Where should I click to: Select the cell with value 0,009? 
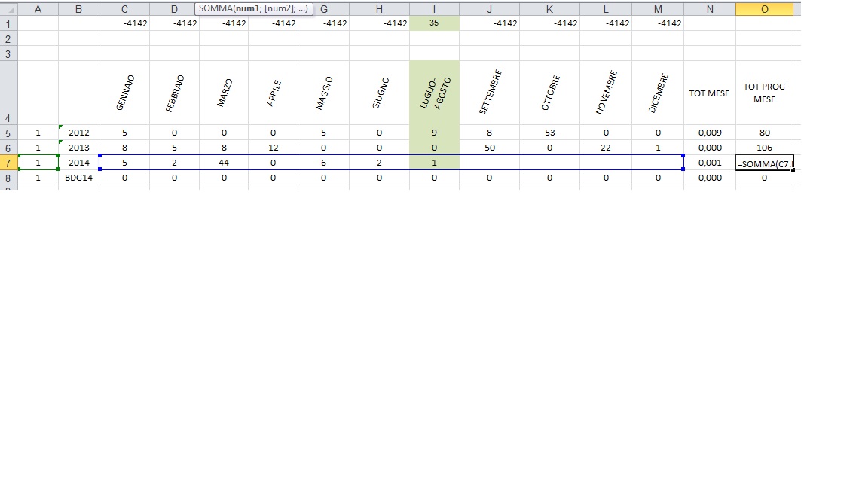click(x=709, y=133)
